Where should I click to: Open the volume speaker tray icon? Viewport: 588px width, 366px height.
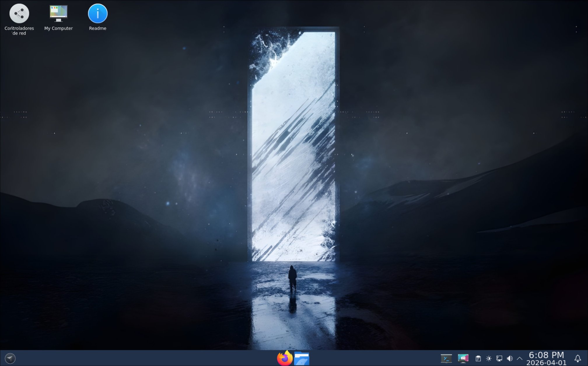coord(510,358)
